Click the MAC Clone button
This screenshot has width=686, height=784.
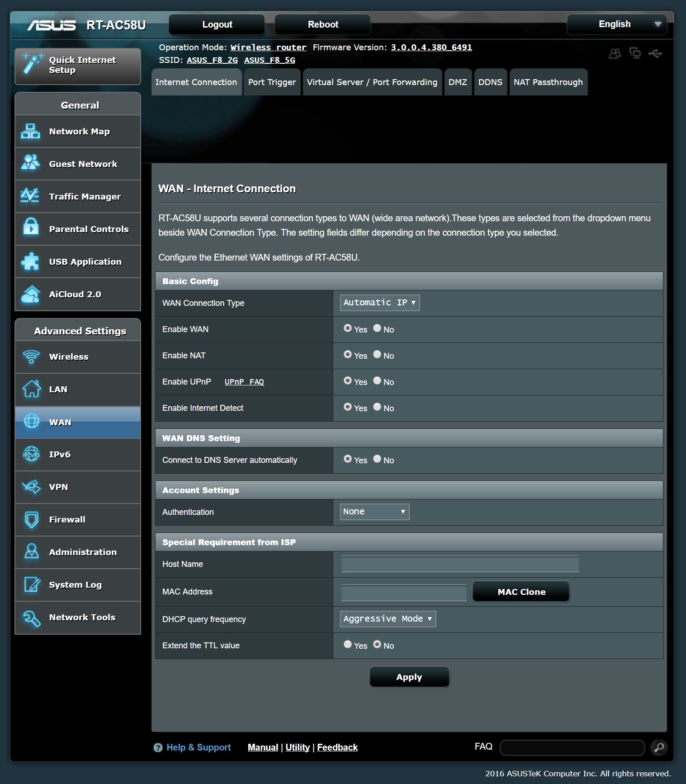[x=521, y=592]
